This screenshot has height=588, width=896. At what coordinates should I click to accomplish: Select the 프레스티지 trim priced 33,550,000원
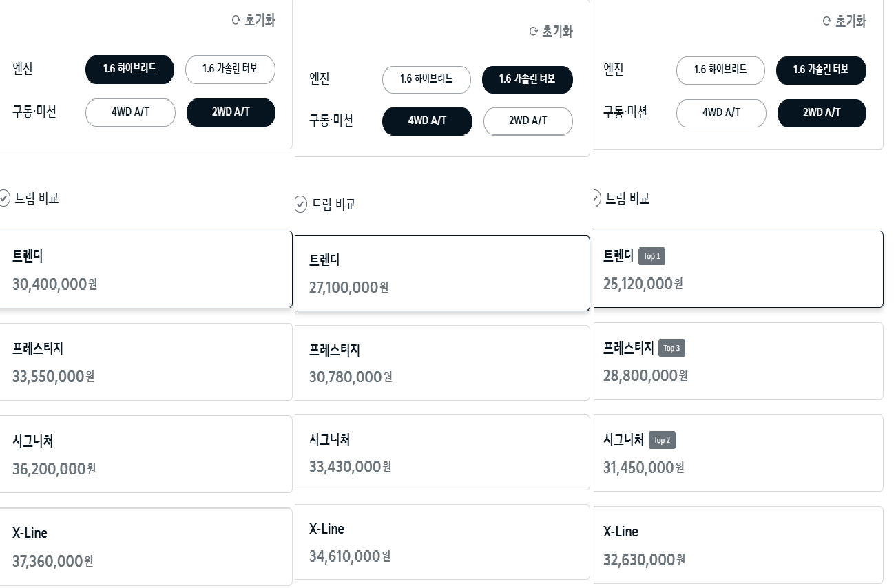coord(145,361)
